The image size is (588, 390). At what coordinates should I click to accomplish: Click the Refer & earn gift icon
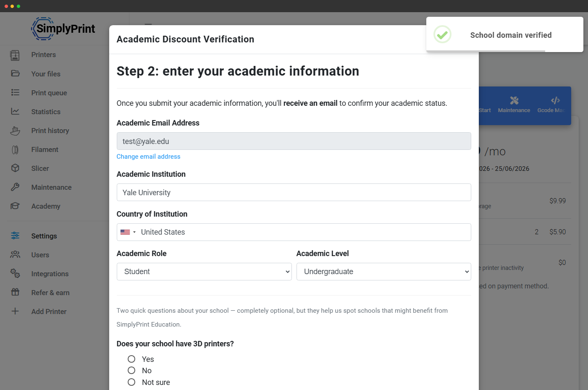click(15, 292)
